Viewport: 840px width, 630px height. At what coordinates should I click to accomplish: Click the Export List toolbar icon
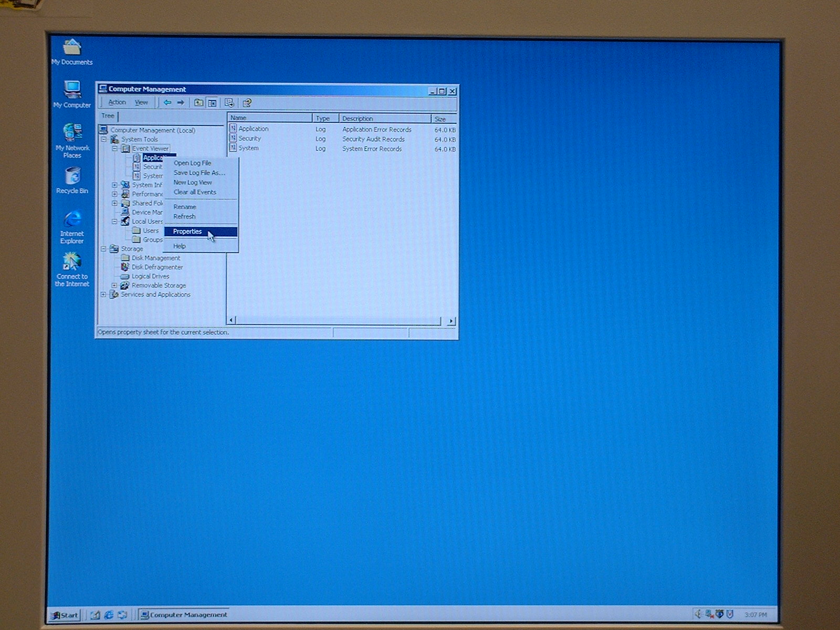tap(229, 103)
